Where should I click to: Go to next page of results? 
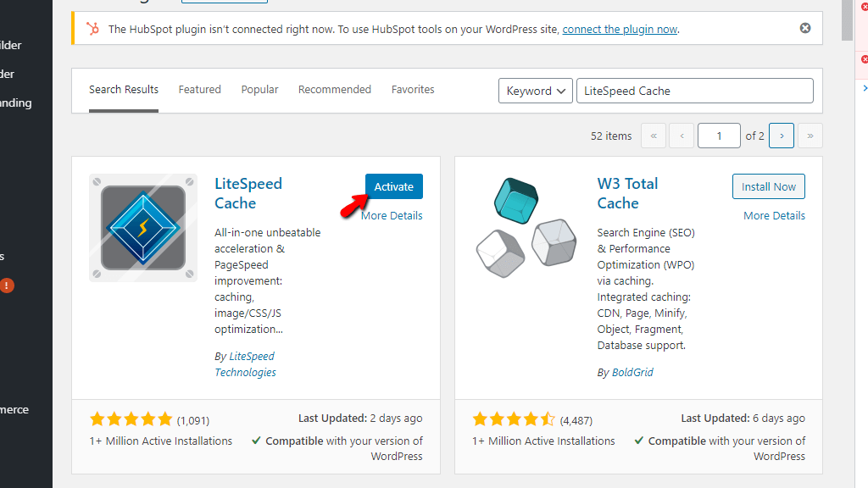[781, 136]
